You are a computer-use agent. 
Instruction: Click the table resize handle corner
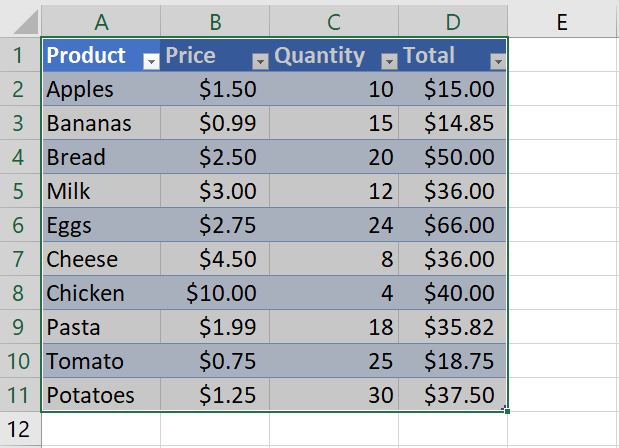coord(506,411)
